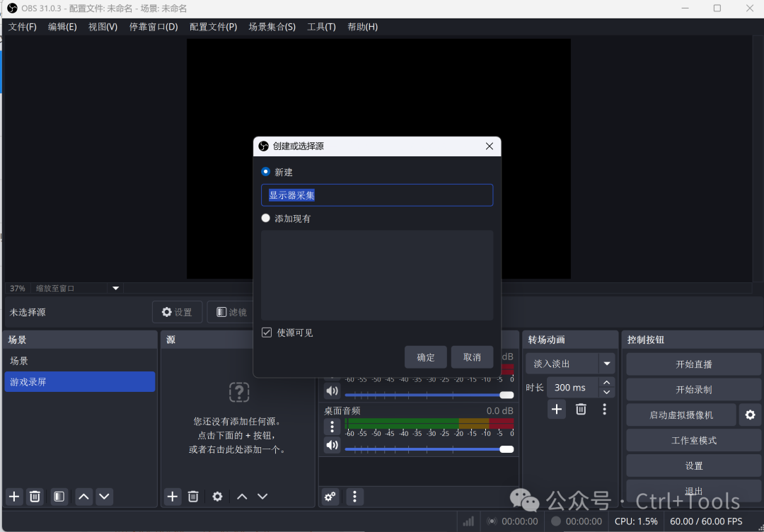The image size is (764, 532).
Task: Select the 新建 radio button
Action: point(266,172)
